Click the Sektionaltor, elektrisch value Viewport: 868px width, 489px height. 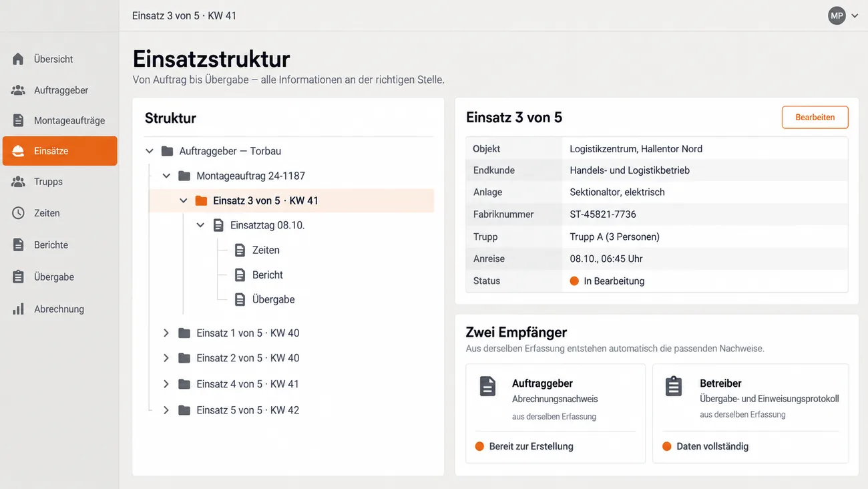(617, 192)
